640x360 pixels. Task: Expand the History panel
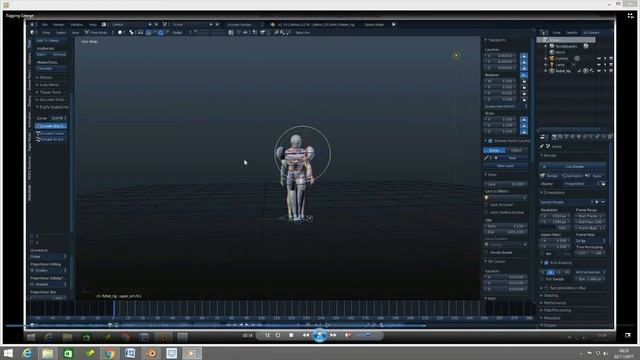(45, 78)
